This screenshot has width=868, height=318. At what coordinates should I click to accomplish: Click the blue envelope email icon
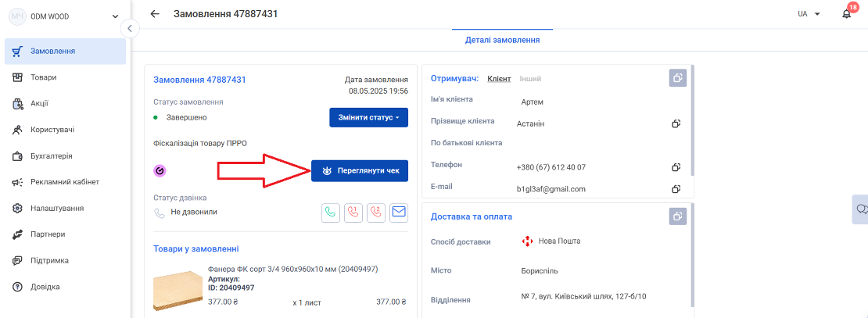click(x=399, y=213)
